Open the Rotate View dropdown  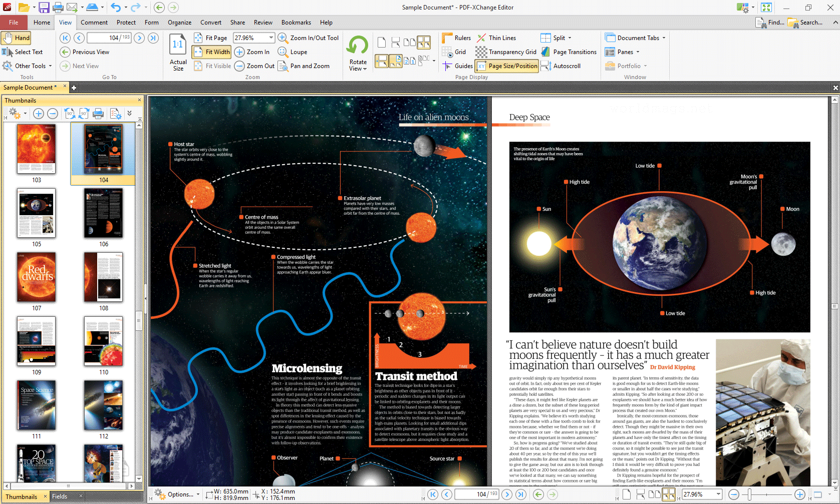[358, 53]
